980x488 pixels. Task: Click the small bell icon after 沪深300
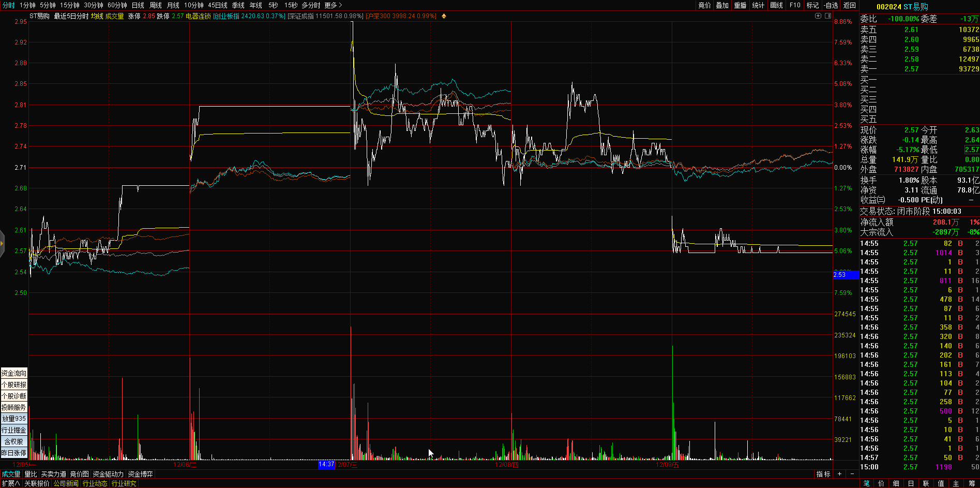tap(444, 16)
